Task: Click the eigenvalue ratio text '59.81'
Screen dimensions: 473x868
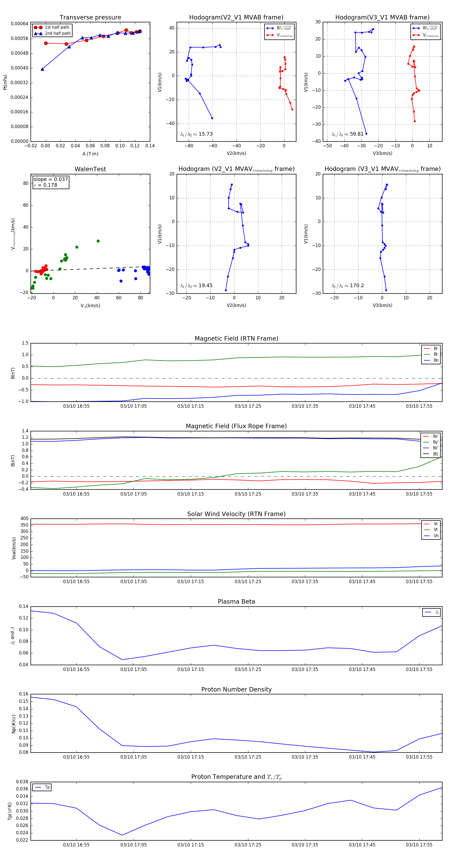Action: click(357, 134)
